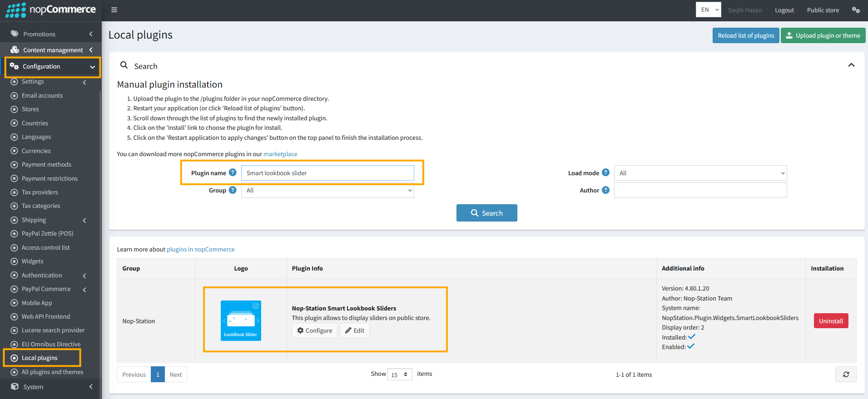This screenshot has width=868, height=399.
Task: Click the Author help icon
Action: (x=605, y=190)
